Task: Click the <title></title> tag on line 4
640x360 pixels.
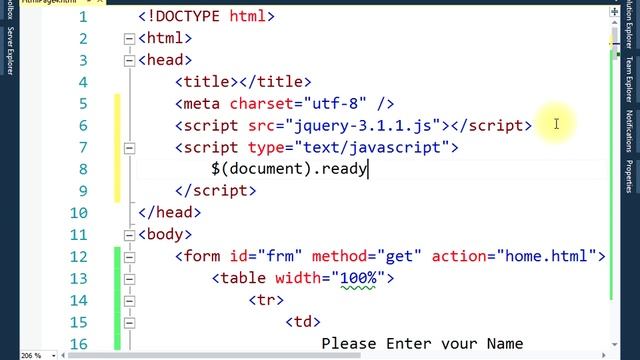Action: pos(243,82)
